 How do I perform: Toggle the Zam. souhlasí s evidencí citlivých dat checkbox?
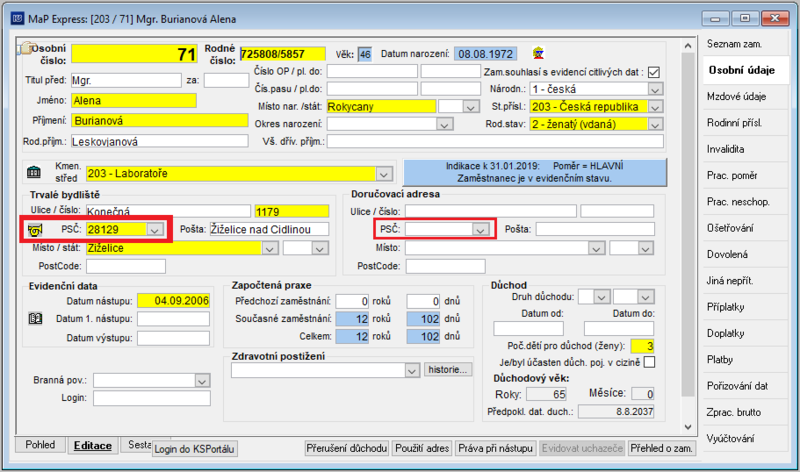coord(654,72)
